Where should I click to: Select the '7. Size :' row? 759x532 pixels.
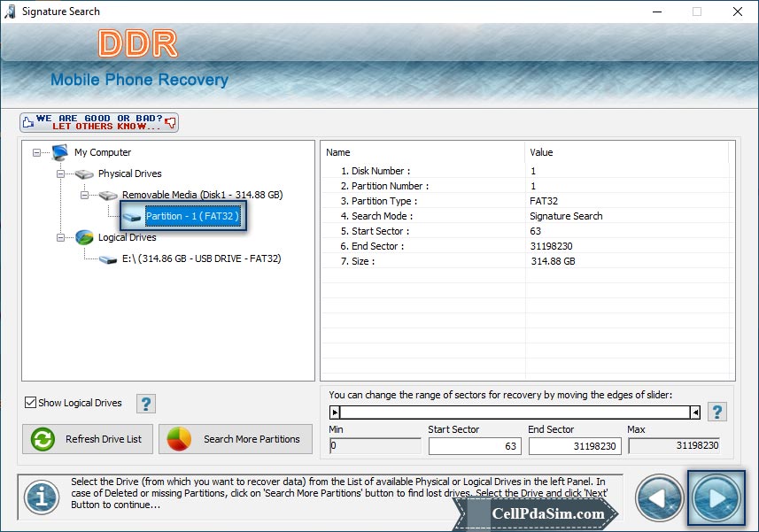[x=525, y=260]
